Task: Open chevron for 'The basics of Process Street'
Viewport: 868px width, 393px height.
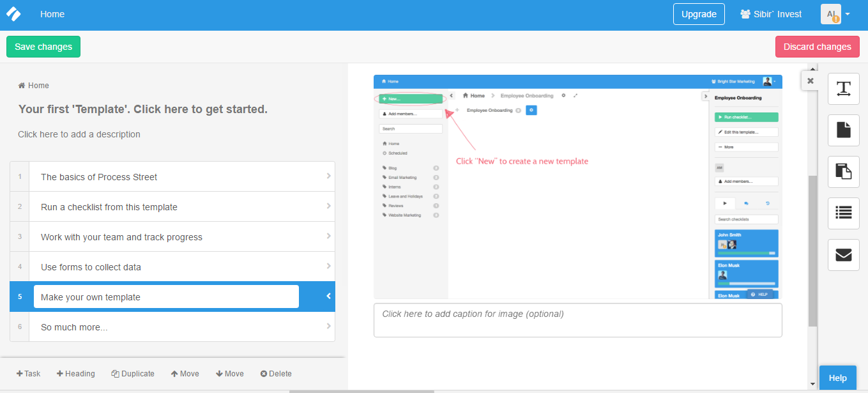Action: coord(328,176)
